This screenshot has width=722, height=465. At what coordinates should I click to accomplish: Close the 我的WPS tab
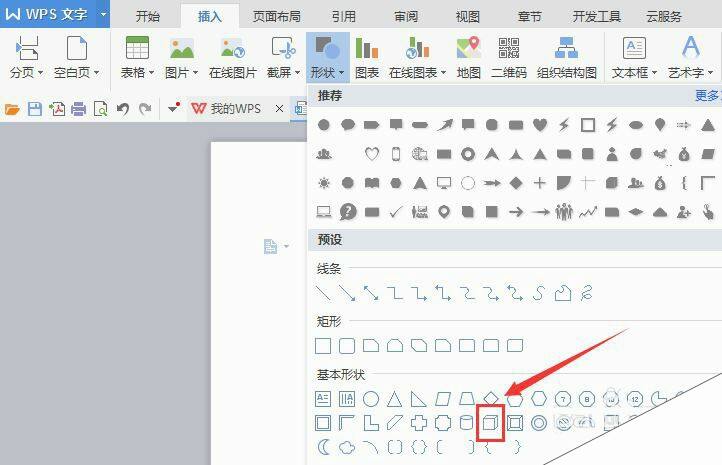279,109
